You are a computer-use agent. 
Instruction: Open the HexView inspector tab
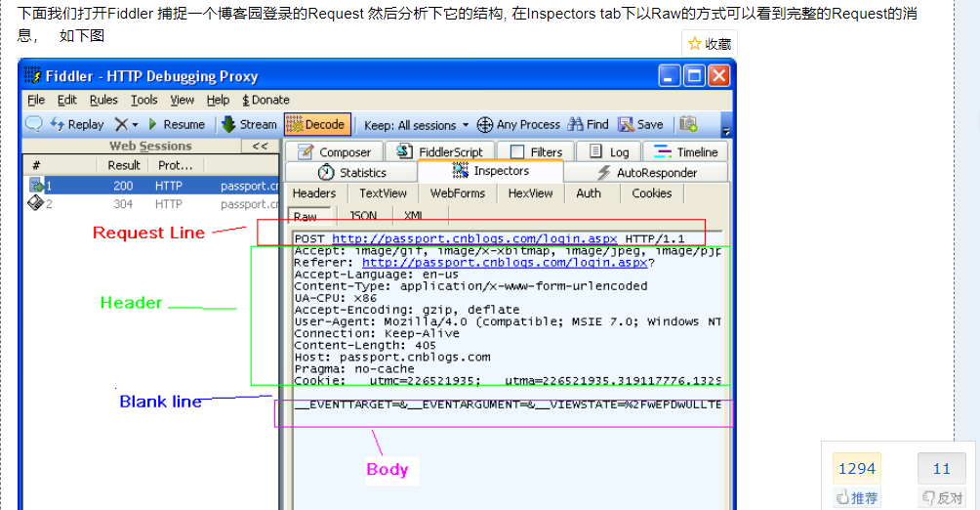(x=530, y=193)
